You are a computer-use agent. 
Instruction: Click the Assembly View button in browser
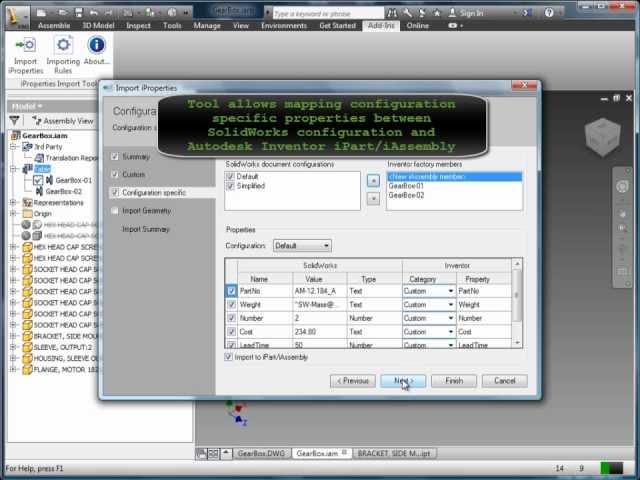coord(63,120)
